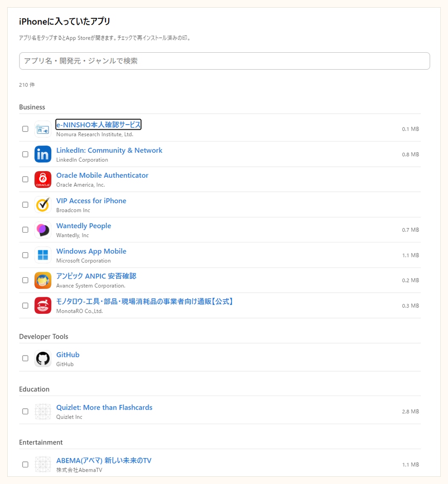448x484 pixels.
Task: Click the VIP Access checkmark icon
Action: [43, 205]
